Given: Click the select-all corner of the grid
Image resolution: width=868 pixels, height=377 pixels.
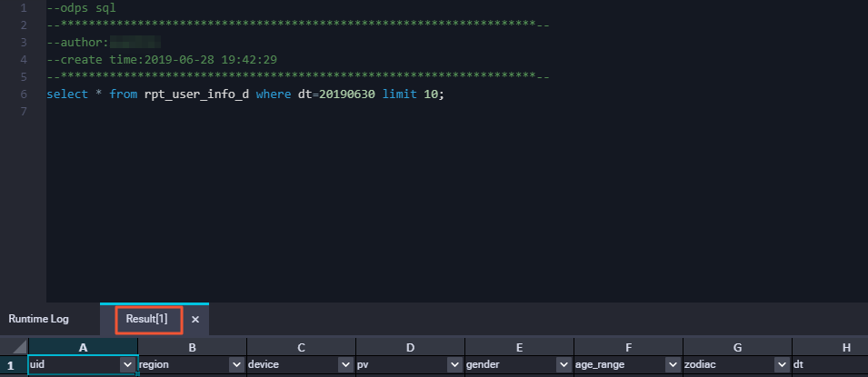Looking at the screenshot, I should pos(14,347).
